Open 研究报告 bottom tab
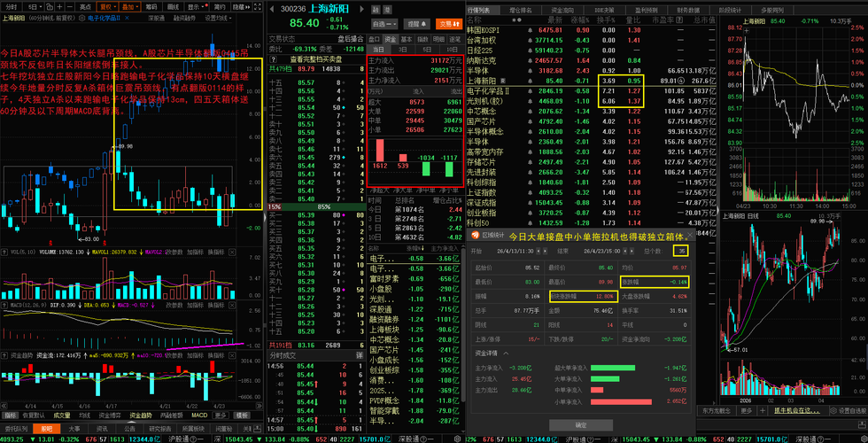Screen dimensions: 868x443 [x=160, y=429]
